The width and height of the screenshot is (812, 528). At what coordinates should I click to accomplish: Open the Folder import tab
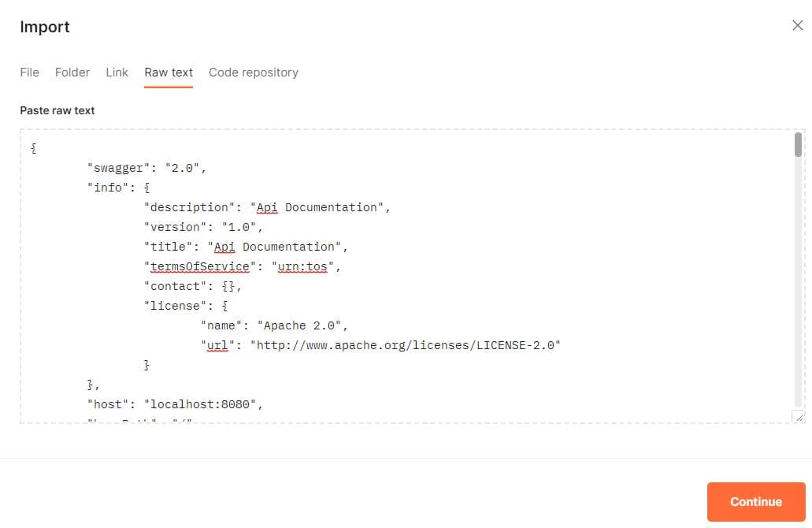pos(72,72)
